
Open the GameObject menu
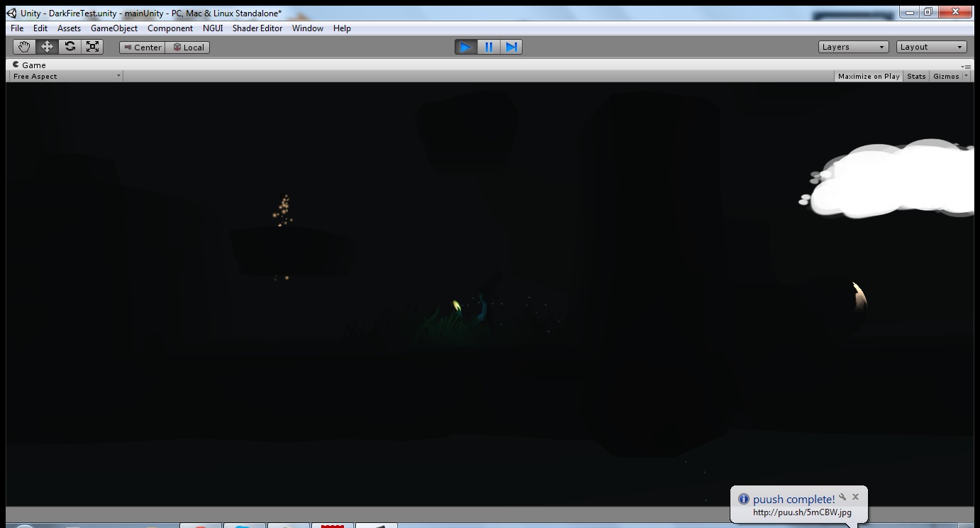coord(114,28)
